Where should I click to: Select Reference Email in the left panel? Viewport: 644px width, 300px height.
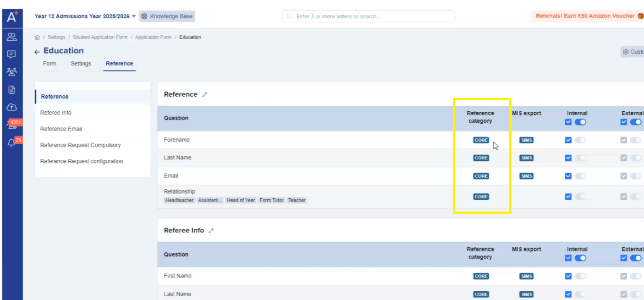click(x=61, y=129)
